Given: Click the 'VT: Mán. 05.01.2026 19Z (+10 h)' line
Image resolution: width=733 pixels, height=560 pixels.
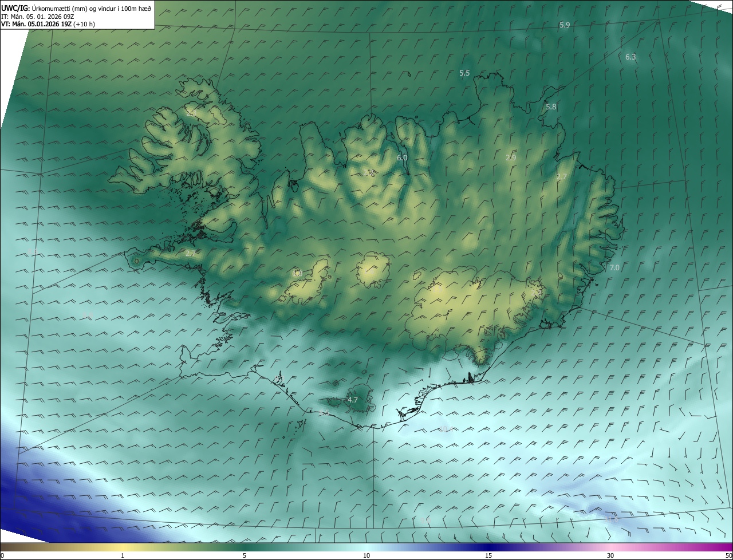Looking at the screenshot, I should (48, 24).
